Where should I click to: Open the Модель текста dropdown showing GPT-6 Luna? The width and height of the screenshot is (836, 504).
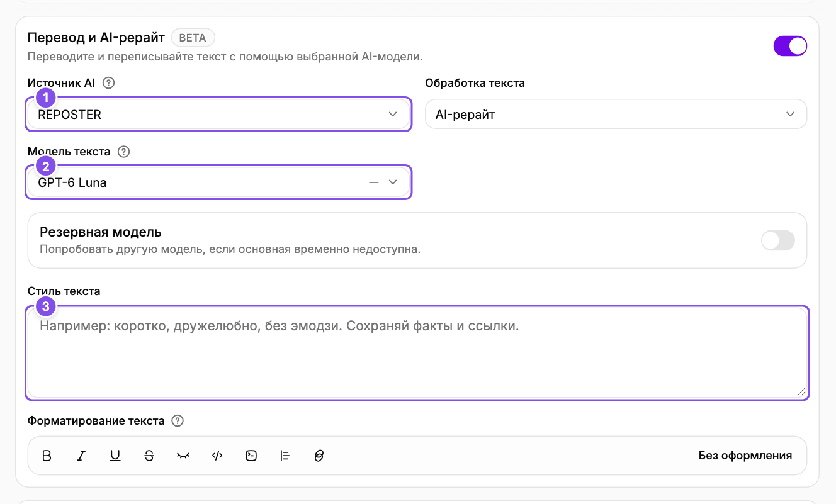(218, 182)
